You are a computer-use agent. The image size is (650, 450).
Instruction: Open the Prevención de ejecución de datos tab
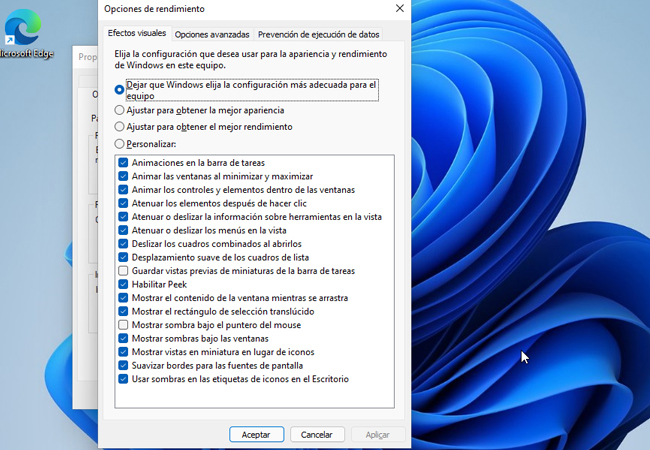[x=318, y=34]
